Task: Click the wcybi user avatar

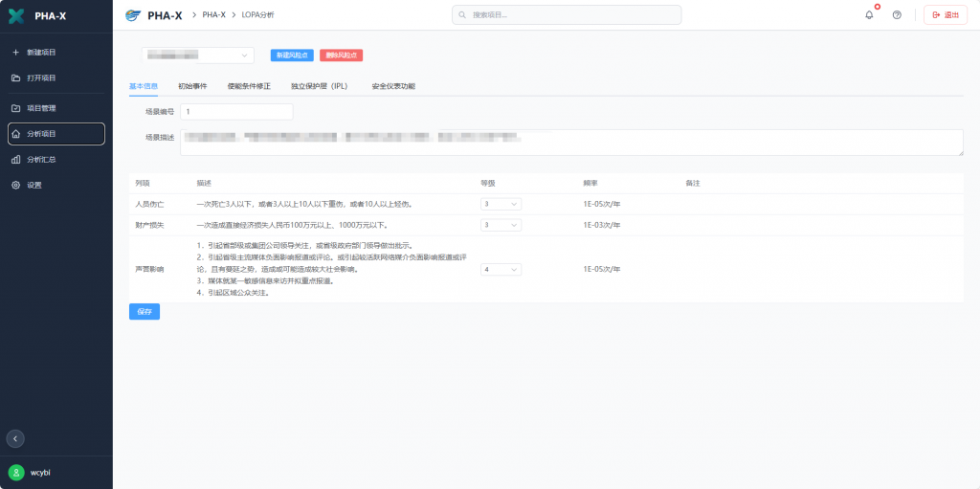Action: [16, 472]
